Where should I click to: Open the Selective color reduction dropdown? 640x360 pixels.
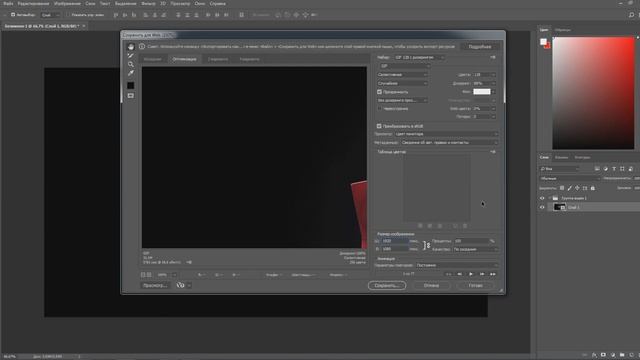[402, 75]
